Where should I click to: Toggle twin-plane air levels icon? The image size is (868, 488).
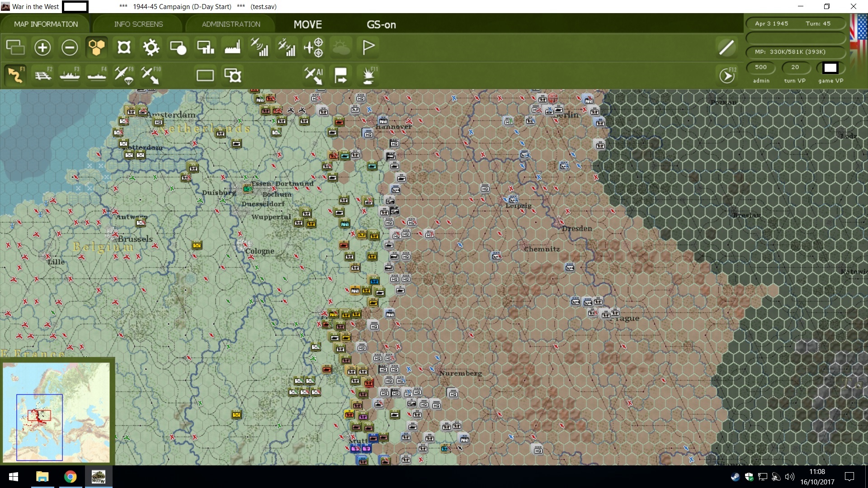pos(287,47)
